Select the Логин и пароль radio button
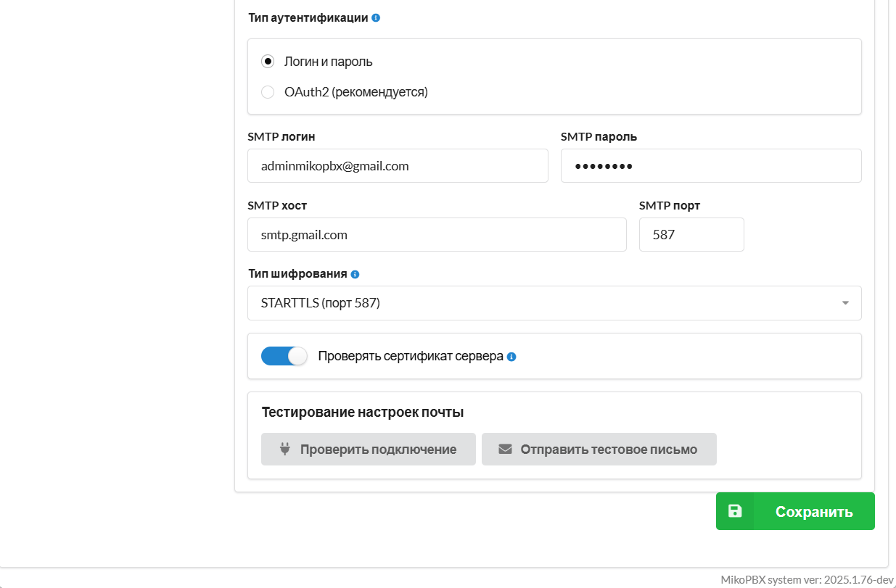The height and width of the screenshot is (588, 896). (268, 62)
